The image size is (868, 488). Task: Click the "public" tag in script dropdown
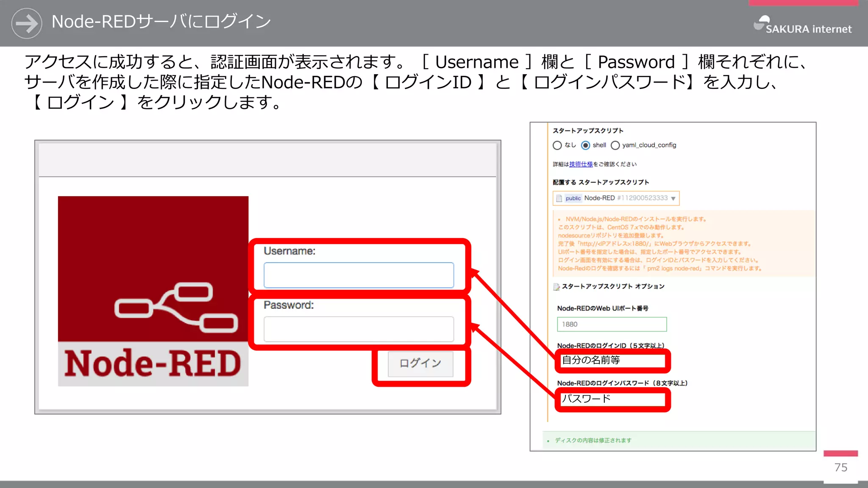[573, 198]
